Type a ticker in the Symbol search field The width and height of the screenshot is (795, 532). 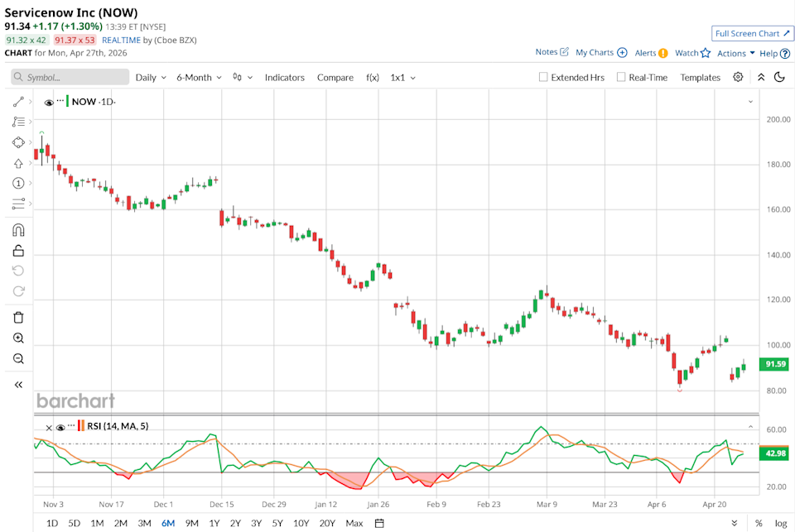coord(70,76)
